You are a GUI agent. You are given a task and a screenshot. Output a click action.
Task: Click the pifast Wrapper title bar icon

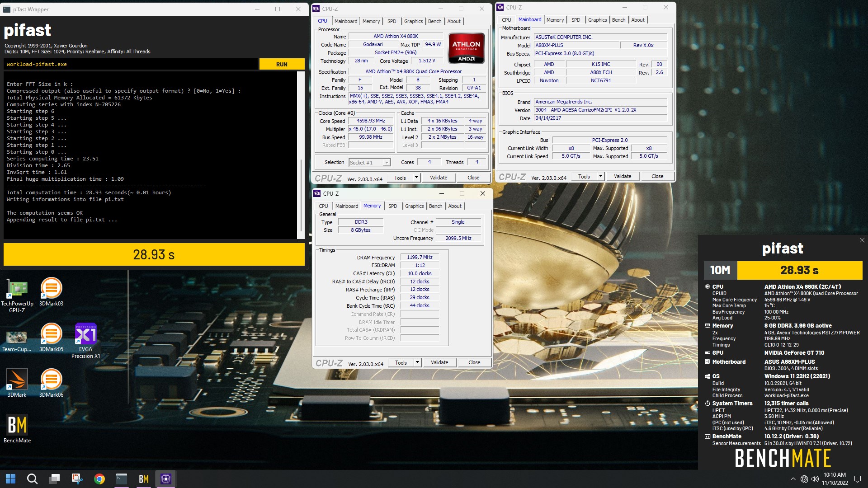click(7, 9)
